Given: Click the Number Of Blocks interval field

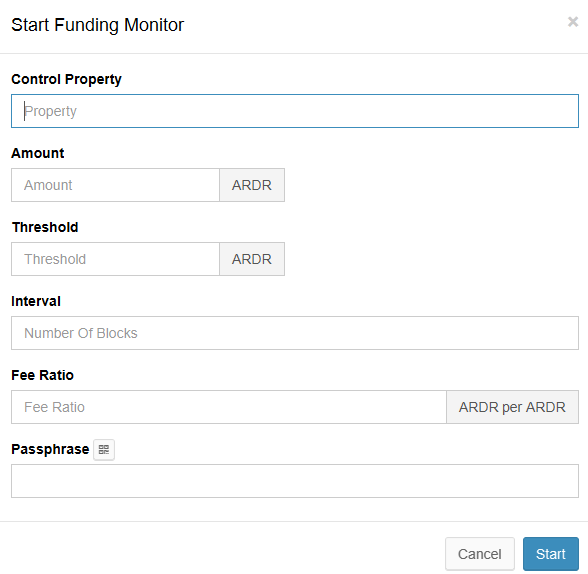Looking at the screenshot, I should 295,333.
